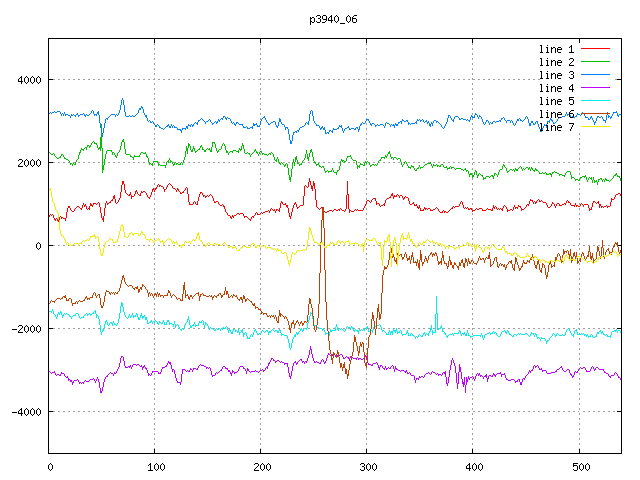
Task: Click the x-axis label 300
Action: click(x=368, y=467)
